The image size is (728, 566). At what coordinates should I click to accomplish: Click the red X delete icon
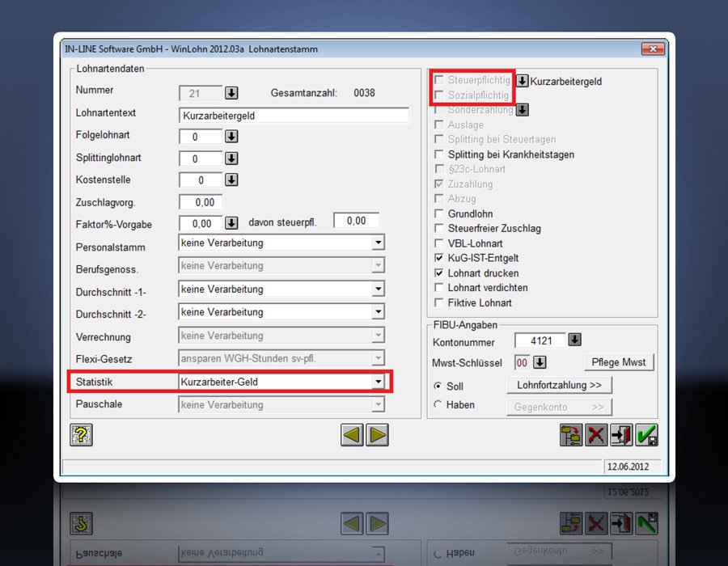(x=596, y=435)
